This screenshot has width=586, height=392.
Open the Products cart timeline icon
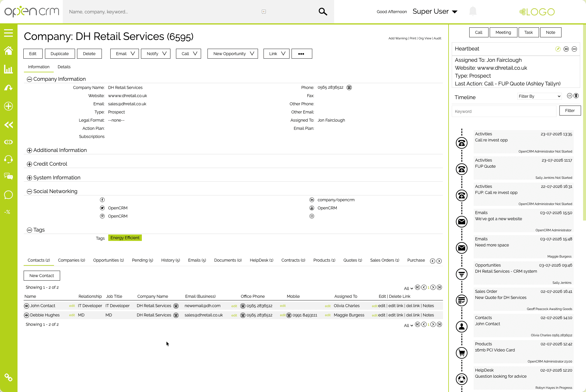(x=462, y=353)
